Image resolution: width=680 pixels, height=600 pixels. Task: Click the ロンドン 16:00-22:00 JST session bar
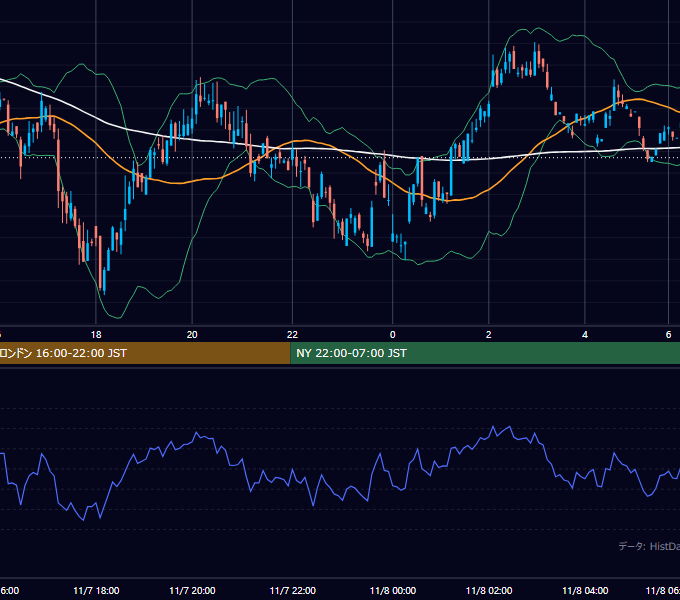pos(145,353)
